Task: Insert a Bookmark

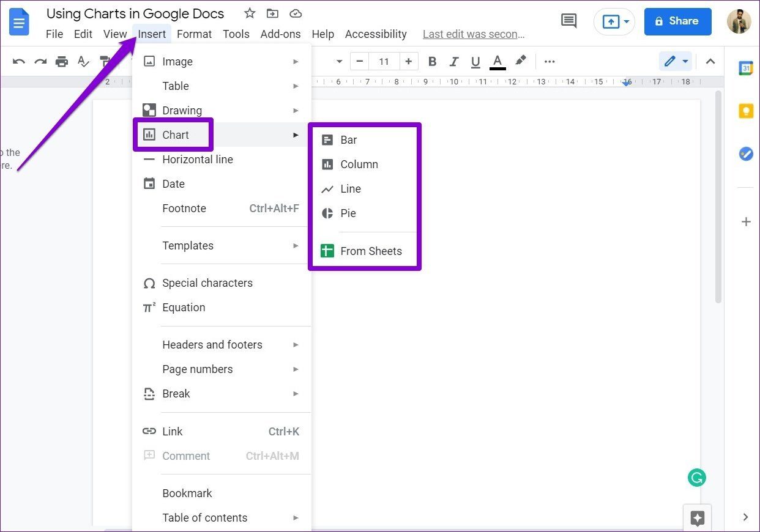Action: click(222, 493)
